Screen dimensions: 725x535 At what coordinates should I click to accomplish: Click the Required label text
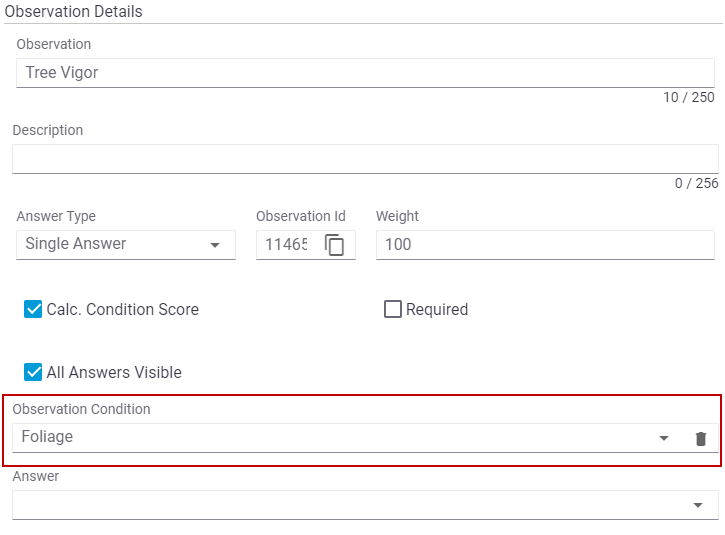coord(437,310)
